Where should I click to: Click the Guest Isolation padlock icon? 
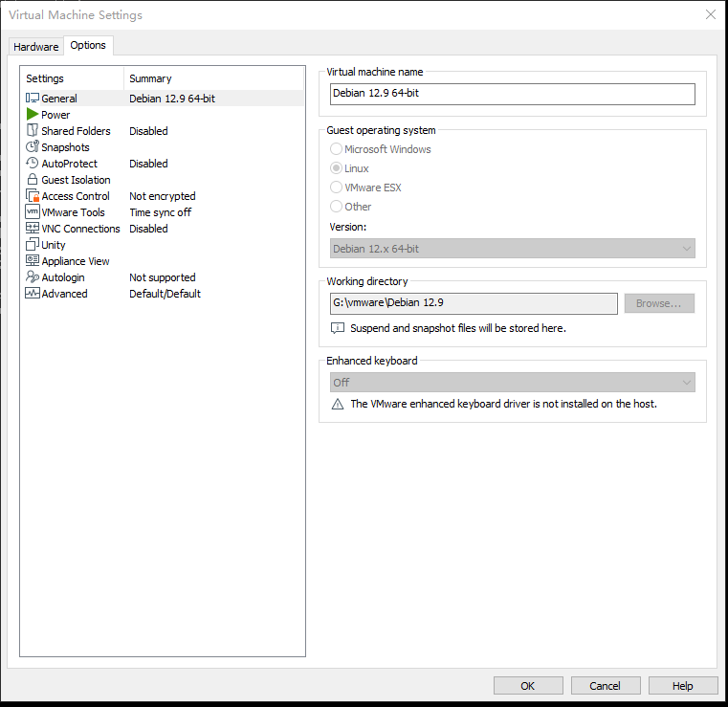pyautogui.click(x=32, y=179)
